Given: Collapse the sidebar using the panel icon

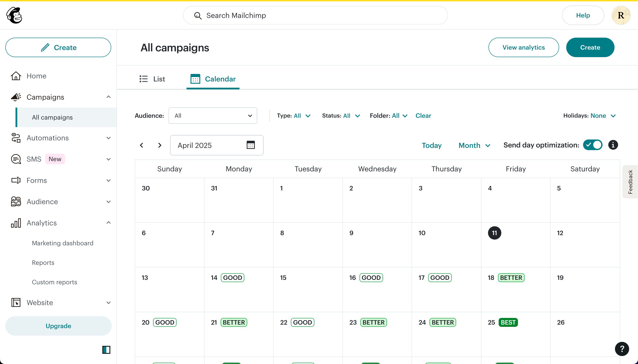Looking at the screenshot, I should pyautogui.click(x=106, y=350).
